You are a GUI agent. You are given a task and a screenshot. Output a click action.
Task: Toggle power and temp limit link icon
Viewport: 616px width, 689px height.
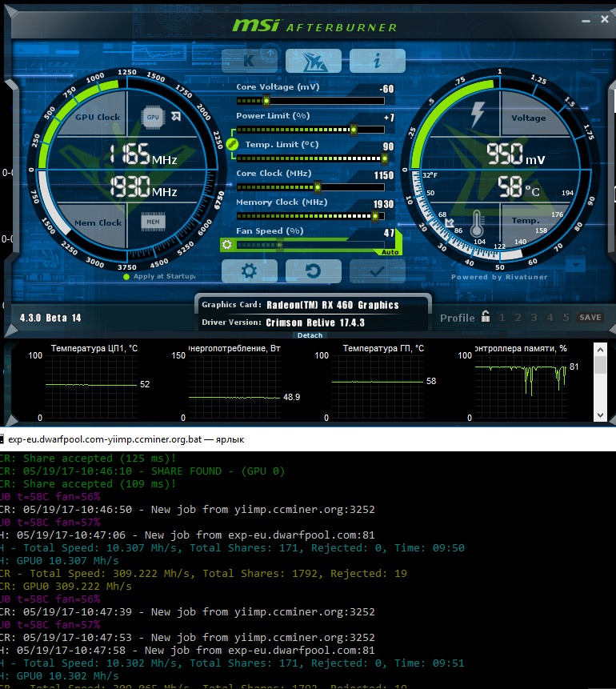(x=232, y=144)
